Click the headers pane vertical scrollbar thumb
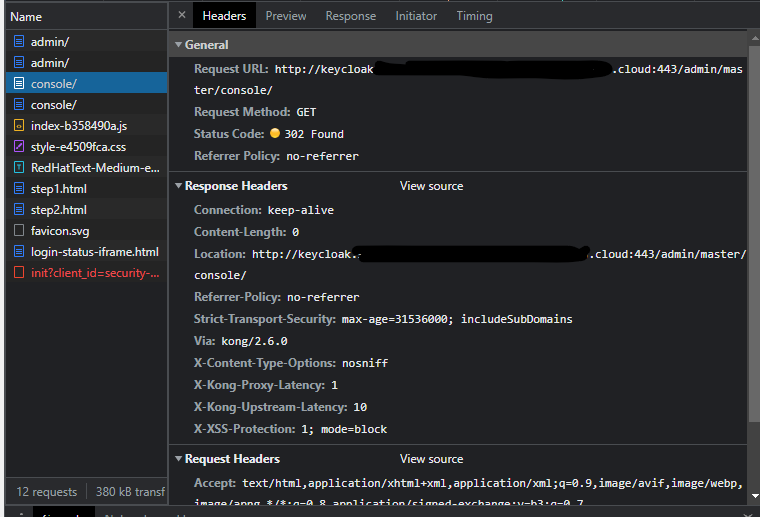The height and width of the screenshot is (517, 760). 755,234
